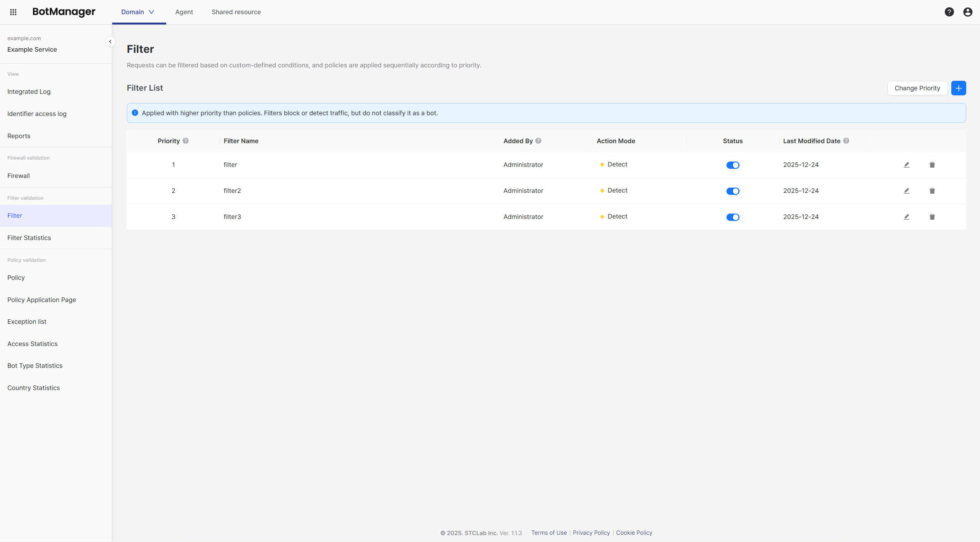Select Firewall in the sidebar
Image resolution: width=980 pixels, height=542 pixels.
(18, 176)
